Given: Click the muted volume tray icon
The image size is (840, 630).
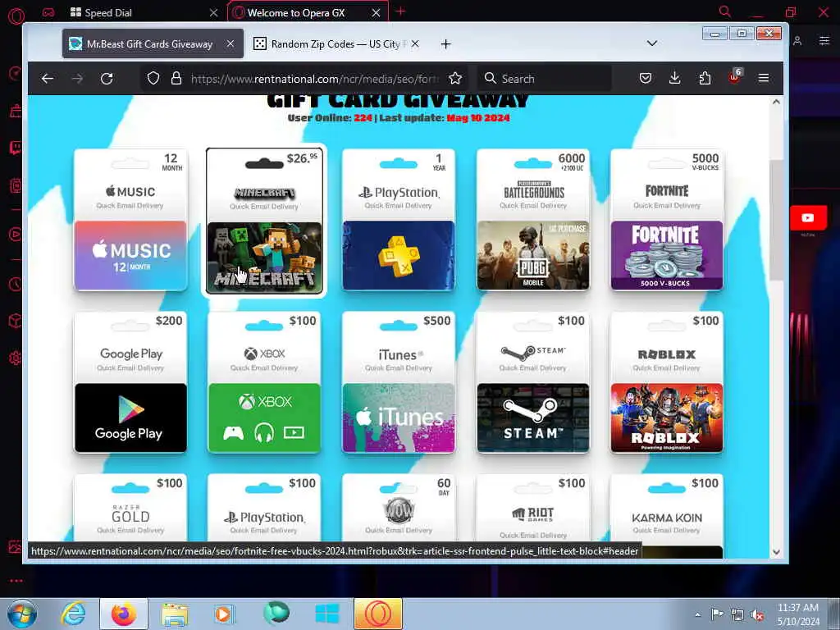Looking at the screenshot, I should coord(757,615).
